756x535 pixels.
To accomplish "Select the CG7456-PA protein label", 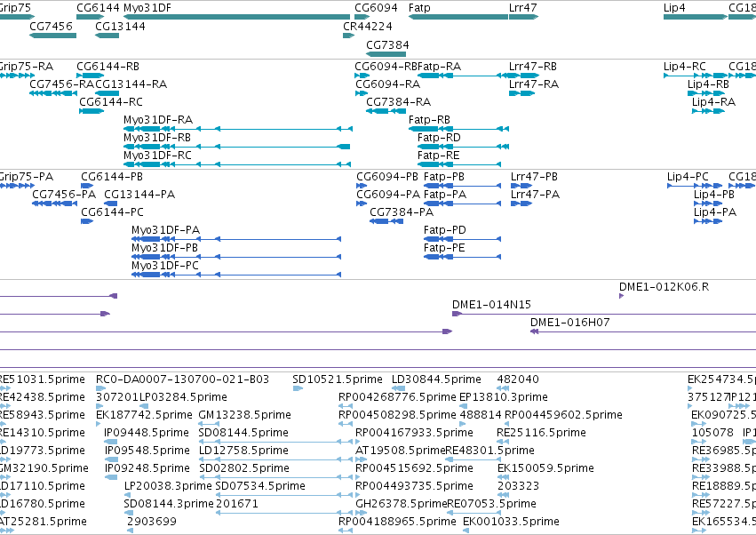I will (64, 195).
